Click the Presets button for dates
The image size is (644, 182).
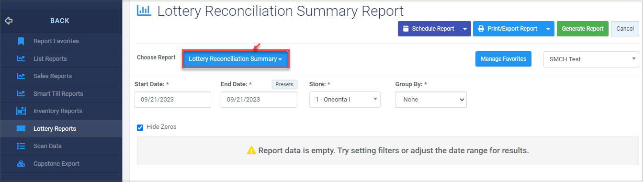coord(285,84)
